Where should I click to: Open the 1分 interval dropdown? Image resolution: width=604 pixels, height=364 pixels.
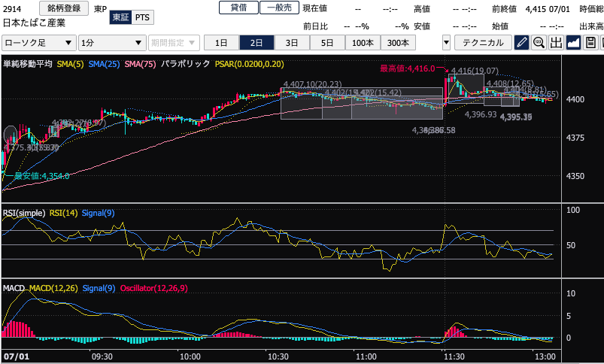[112, 43]
